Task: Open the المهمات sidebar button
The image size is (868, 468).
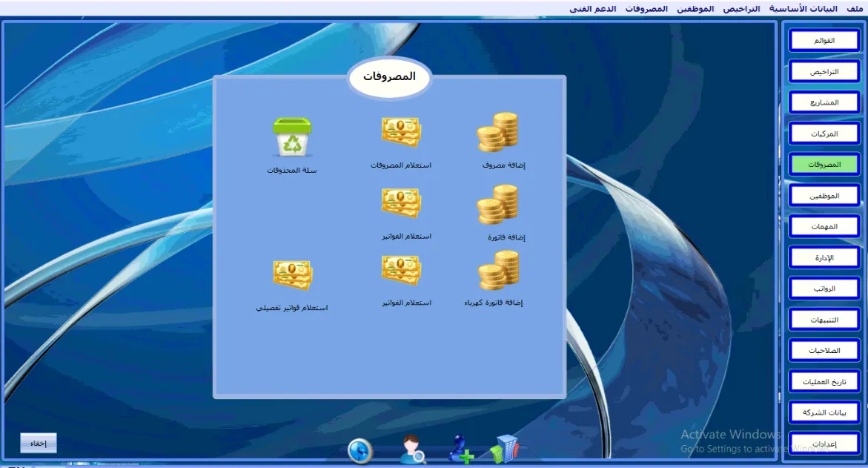Action: pyautogui.click(x=824, y=226)
